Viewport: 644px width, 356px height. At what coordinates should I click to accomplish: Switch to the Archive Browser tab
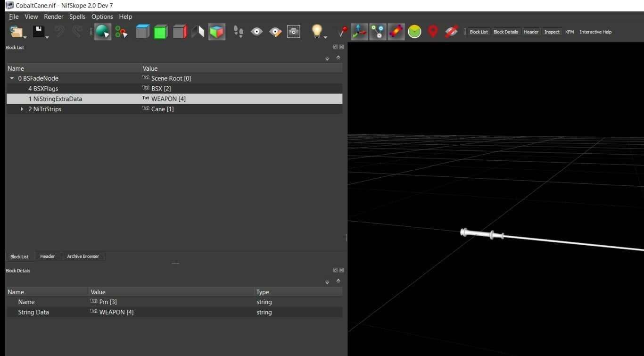tap(83, 256)
